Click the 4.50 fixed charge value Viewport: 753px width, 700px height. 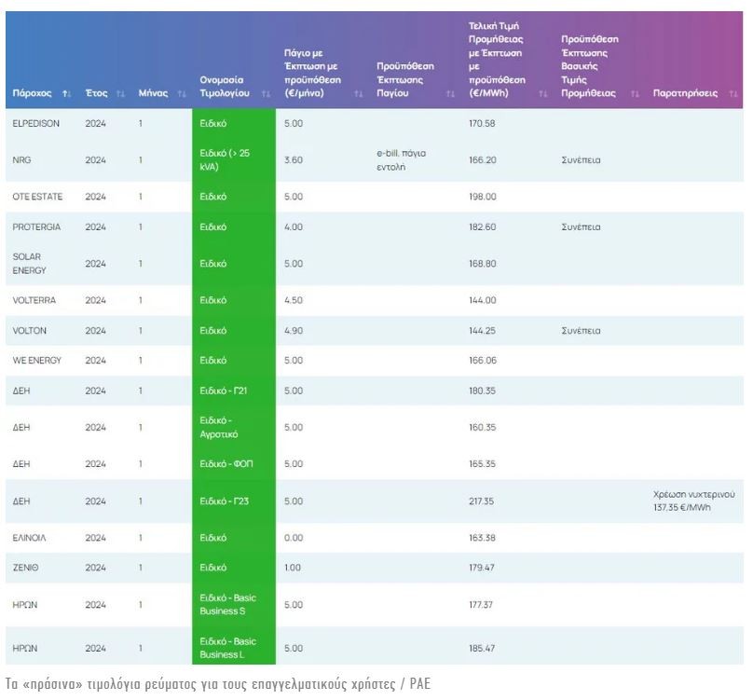click(294, 300)
